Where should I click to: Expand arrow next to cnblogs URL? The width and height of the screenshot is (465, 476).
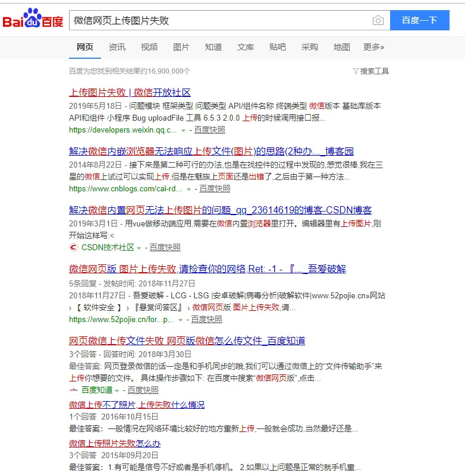188,190
